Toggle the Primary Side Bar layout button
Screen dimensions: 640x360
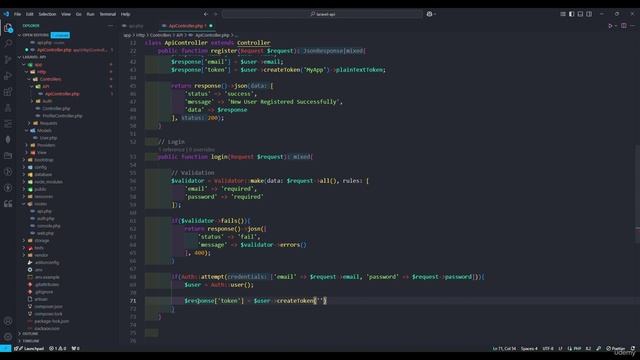pos(571,14)
